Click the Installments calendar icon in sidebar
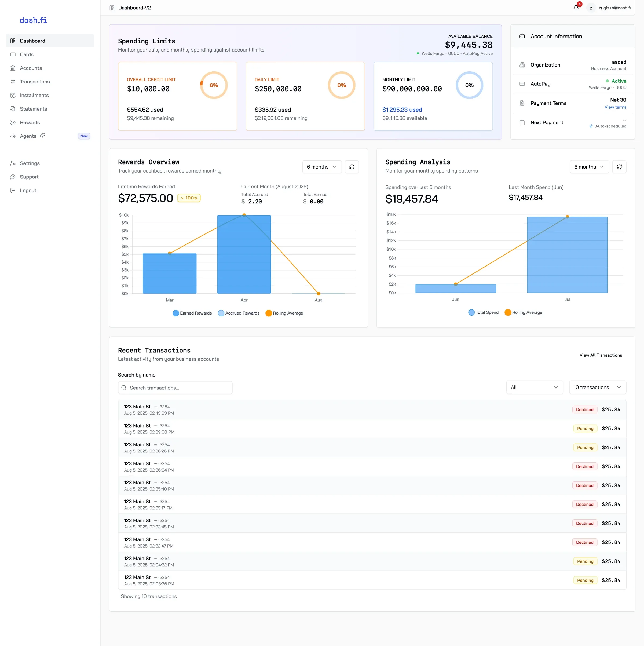 13,95
